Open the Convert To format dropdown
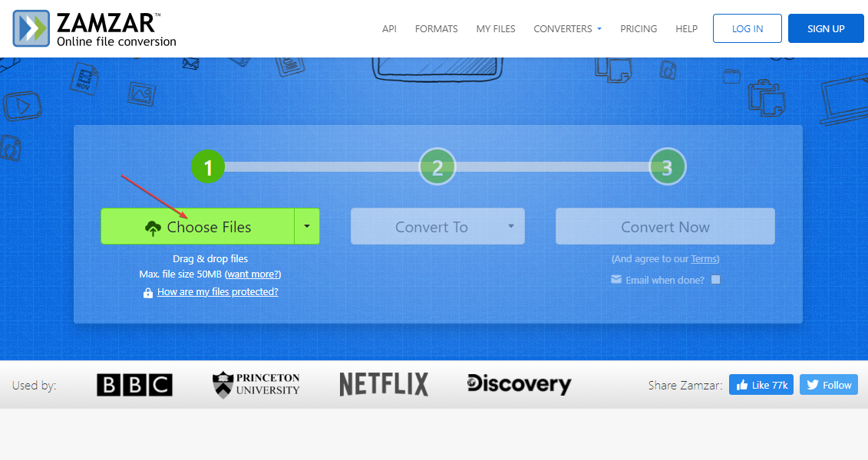The image size is (868, 460). click(x=437, y=227)
